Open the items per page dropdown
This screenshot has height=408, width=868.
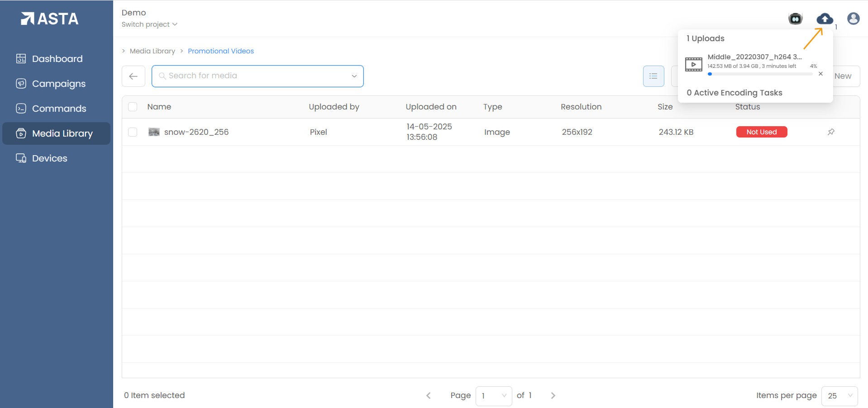pyautogui.click(x=839, y=396)
